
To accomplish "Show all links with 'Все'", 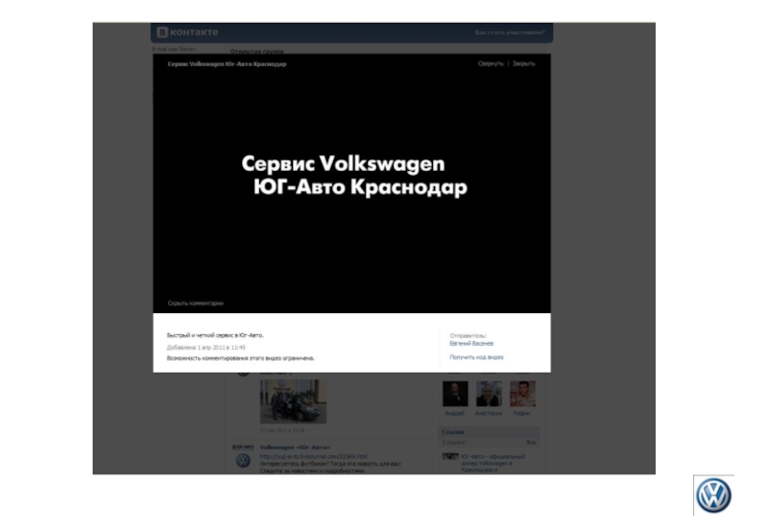I will (531, 443).
